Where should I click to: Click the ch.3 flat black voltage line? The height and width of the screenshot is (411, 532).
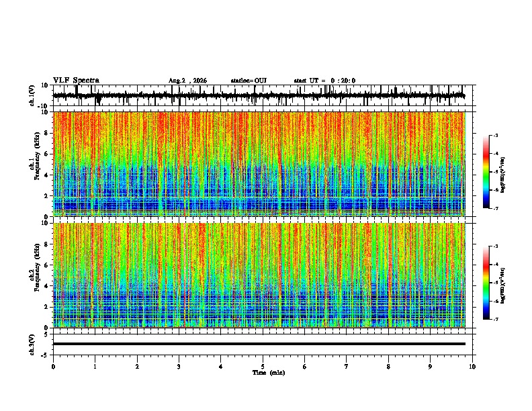(x=259, y=344)
